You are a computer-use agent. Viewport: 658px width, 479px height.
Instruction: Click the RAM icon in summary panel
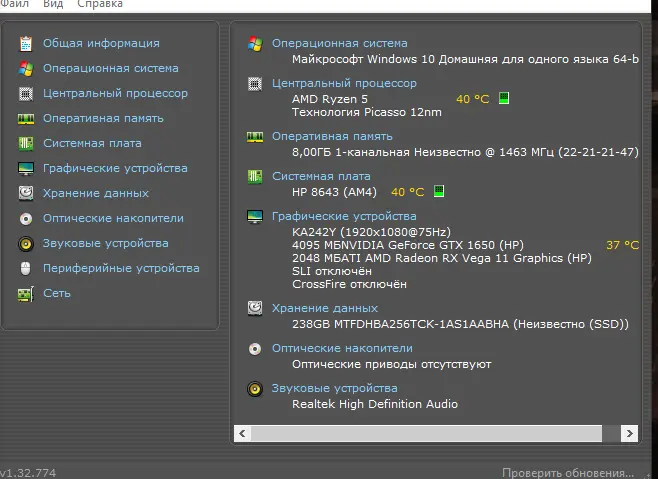(x=255, y=137)
